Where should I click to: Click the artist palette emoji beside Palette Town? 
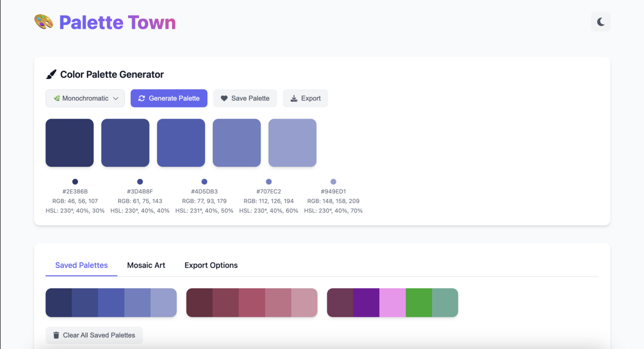point(43,22)
